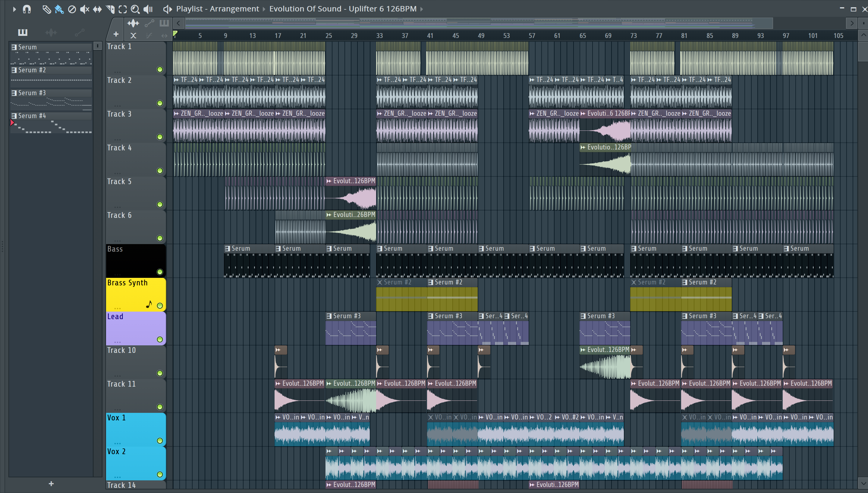The image size is (868, 493).
Task: Mute Track 1 with its green light
Action: coord(160,69)
